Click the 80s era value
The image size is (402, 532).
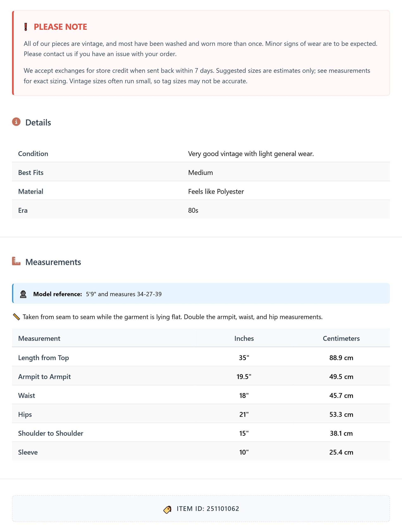coord(193,211)
